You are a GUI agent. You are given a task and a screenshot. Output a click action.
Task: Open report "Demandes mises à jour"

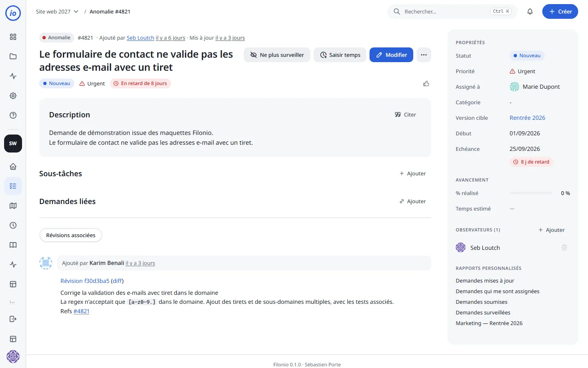pos(485,280)
